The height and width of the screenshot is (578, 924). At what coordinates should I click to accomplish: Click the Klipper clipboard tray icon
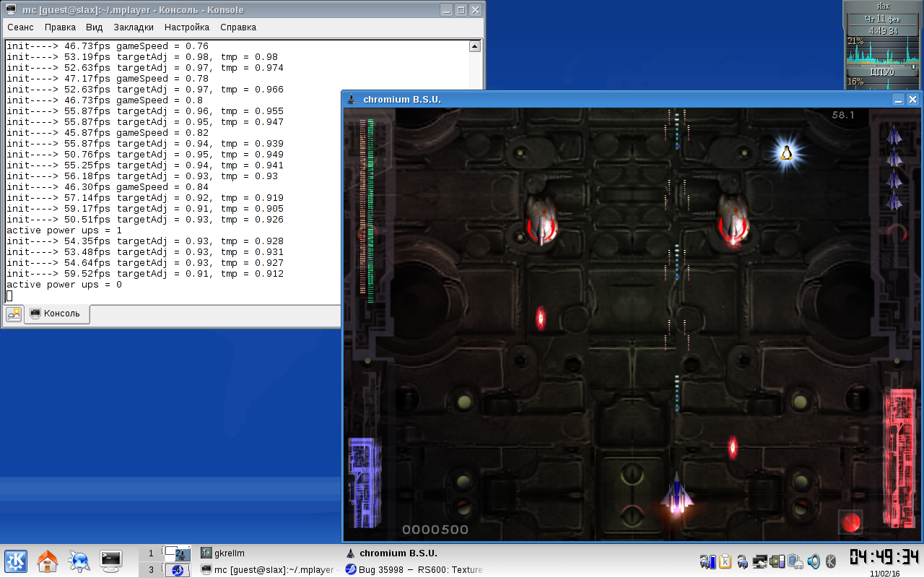(x=725, y=561)
